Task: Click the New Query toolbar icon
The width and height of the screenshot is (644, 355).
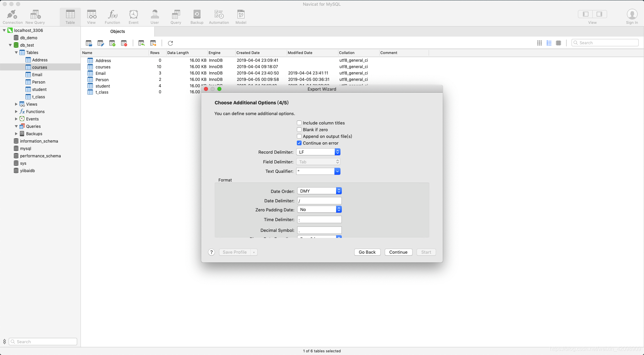Action: click(35, 17)
